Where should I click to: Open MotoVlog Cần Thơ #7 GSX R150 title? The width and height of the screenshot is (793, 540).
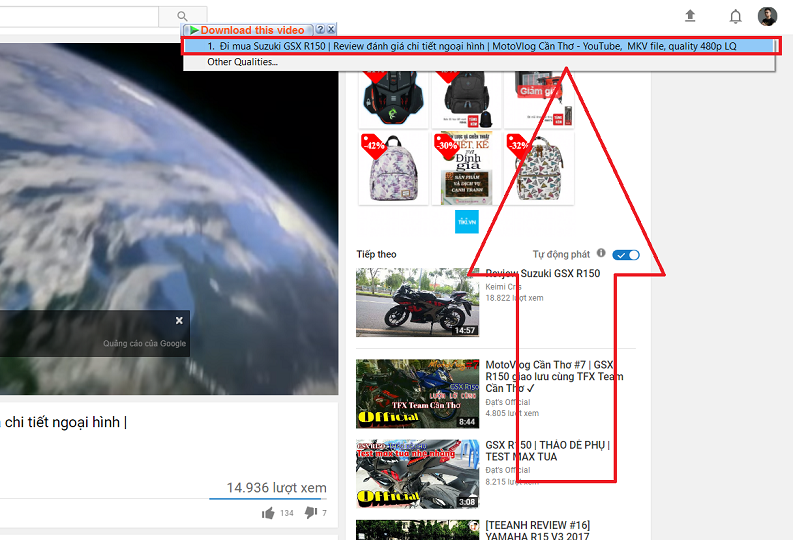click(x=554, y=377)
